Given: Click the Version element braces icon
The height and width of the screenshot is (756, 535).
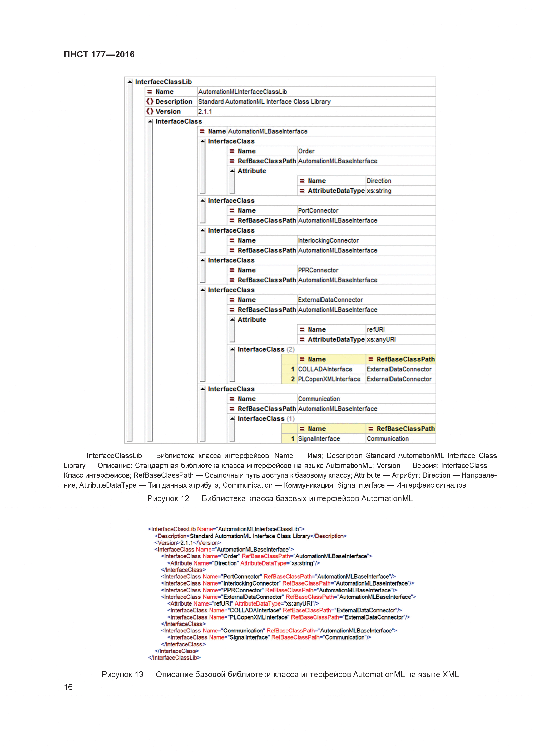Looking at the screenshot, I should (x=150, y=111).
